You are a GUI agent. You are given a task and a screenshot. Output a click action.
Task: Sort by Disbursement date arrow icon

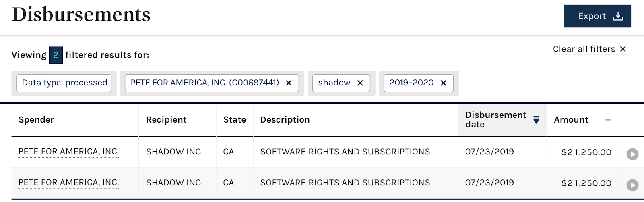click(x=536, y=120)
